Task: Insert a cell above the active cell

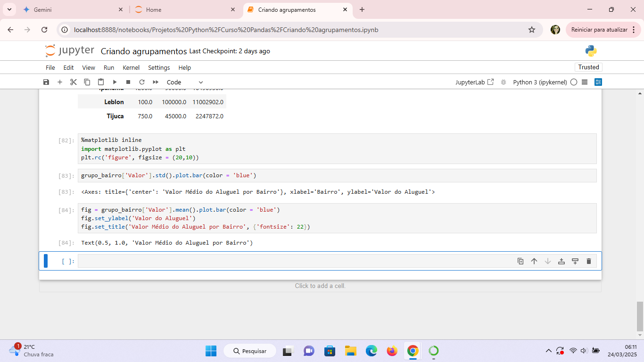Action: [x=561, y=261]
